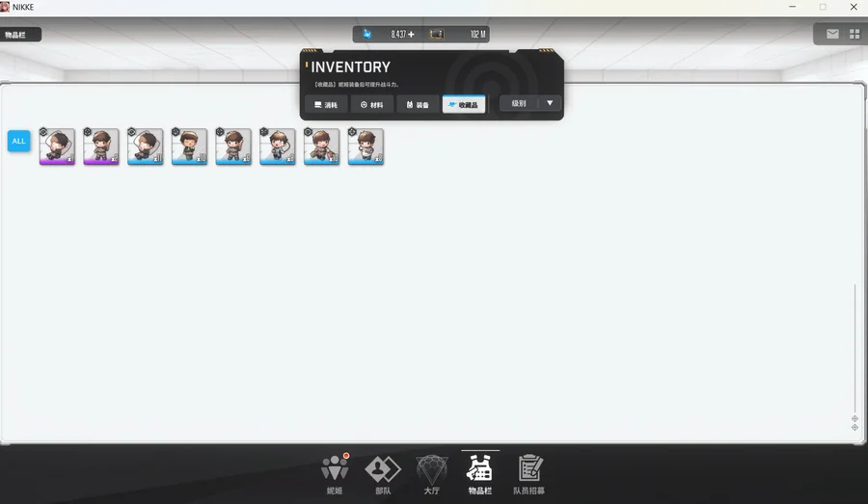The width and height of the screenshot is (868, 504).
Task: Click the blue gem currency icon
Action: [367, 34]
